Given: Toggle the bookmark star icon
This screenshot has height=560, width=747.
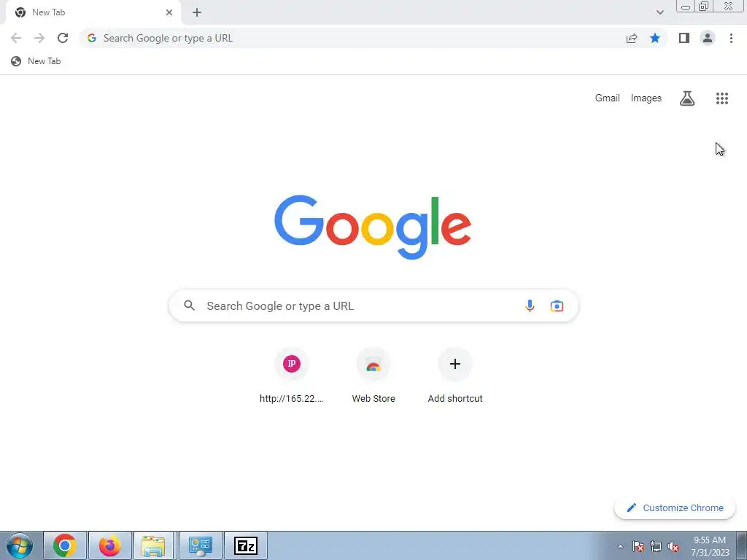Looking at the screenshot, I should pos(655,38).
